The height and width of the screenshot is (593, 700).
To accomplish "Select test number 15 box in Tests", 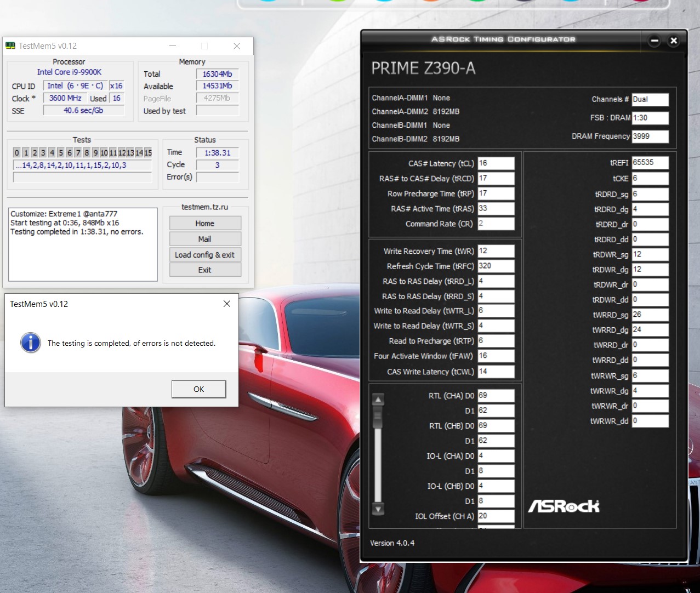I will (147, 152).
